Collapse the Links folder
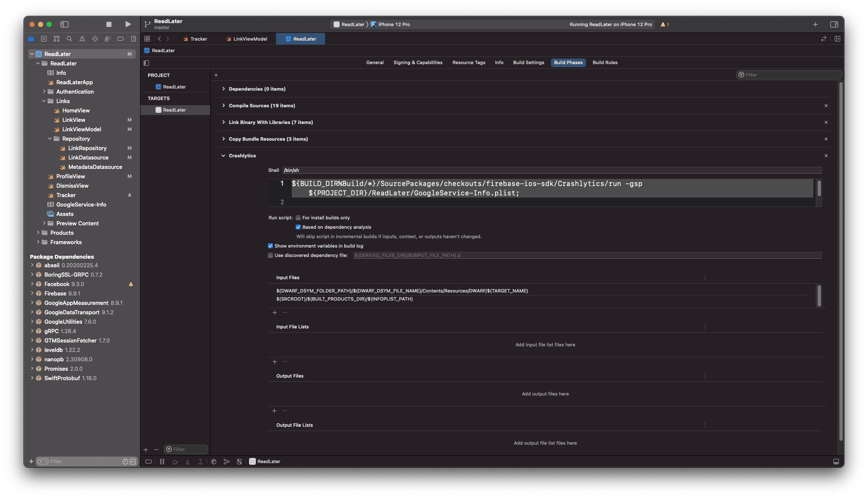868x499 pixels. tap(44, 101)
